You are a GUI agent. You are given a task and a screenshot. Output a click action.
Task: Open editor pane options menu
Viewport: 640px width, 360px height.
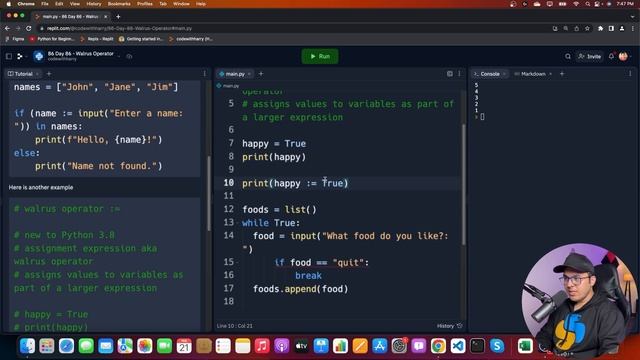459,74
